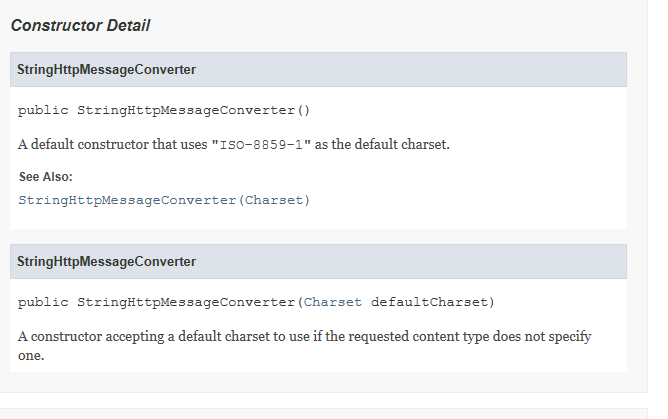
Task: Click the See Also: label
Action: [x=46, y=177]
